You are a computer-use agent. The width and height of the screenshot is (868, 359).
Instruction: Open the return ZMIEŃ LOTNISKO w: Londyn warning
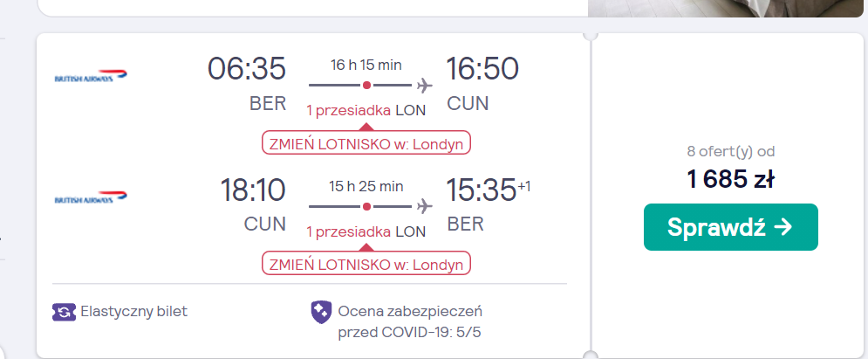click(x=366, y=263)
